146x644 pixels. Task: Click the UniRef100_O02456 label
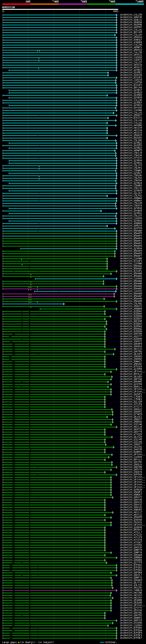tap(131, 623)
